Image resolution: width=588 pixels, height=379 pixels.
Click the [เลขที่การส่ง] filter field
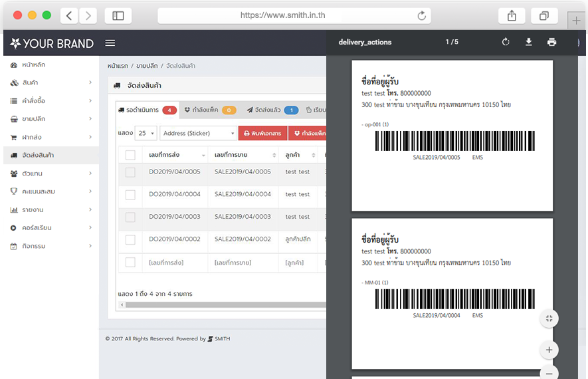[175, 263]
